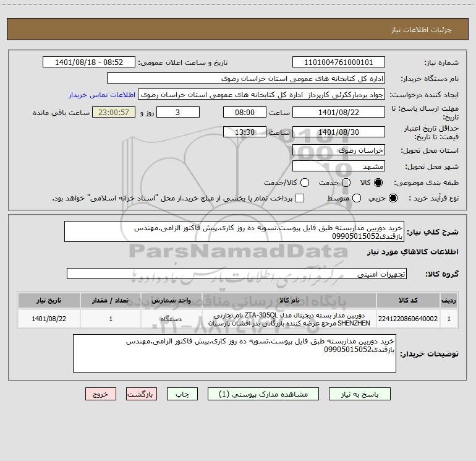Screen dimensions: 476x461
Task: Click row number 1 cell
Action: (449, 319)
